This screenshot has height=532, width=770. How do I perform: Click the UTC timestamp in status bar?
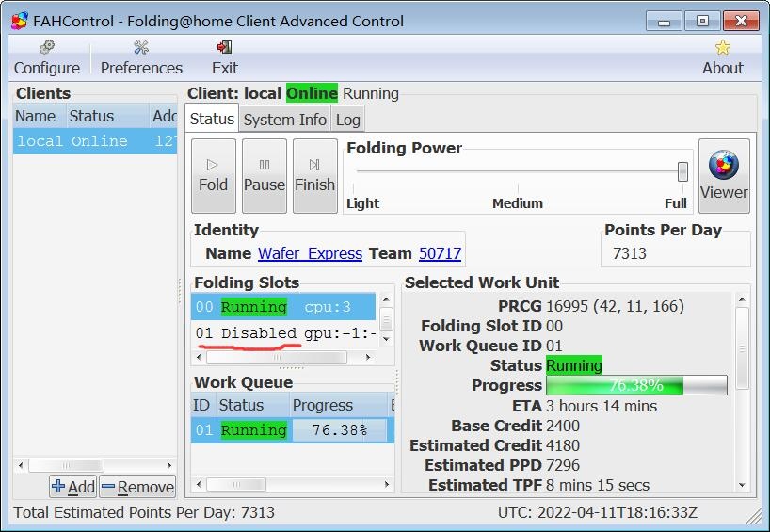598,513
